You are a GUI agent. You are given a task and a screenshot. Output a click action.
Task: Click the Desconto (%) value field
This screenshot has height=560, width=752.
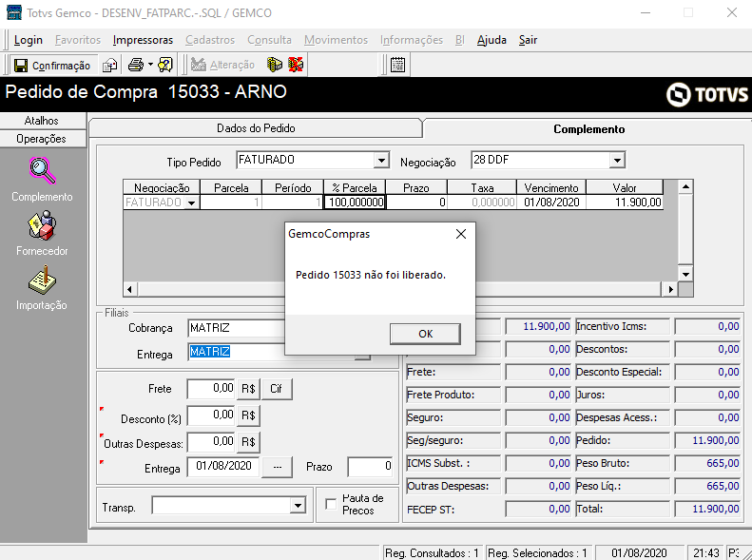click(x=211, y=415)
